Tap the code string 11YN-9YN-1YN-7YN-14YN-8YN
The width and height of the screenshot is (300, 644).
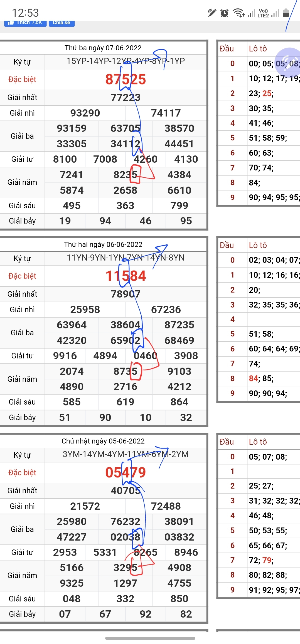pyautogui.click(x=126, y=258)
